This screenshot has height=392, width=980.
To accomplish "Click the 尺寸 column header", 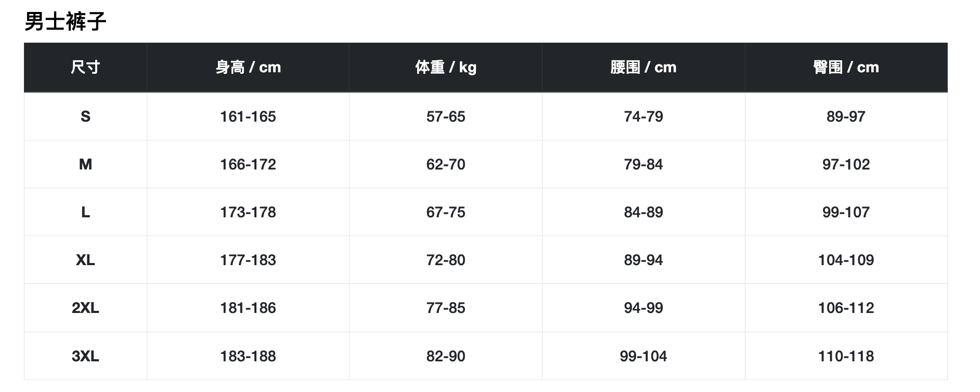I will [x=85, y=67].
